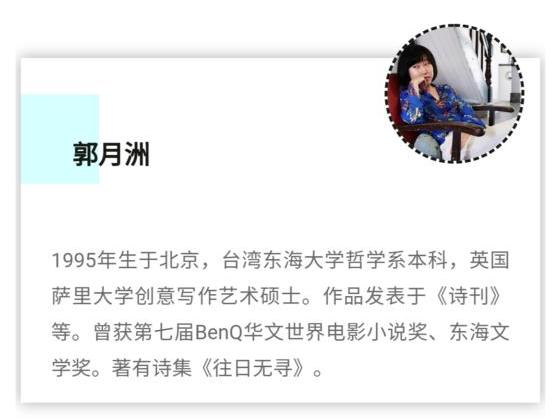This screenshot has height=418, width=558.
Task: Open the circular author profile photo
Action: pyautogui.click(x=454, y=94)
